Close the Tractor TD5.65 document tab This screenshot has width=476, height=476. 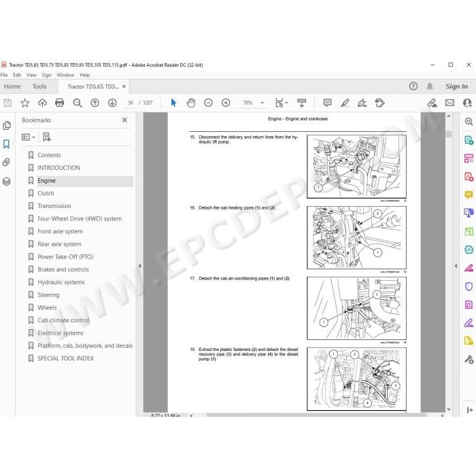[124, 86]
